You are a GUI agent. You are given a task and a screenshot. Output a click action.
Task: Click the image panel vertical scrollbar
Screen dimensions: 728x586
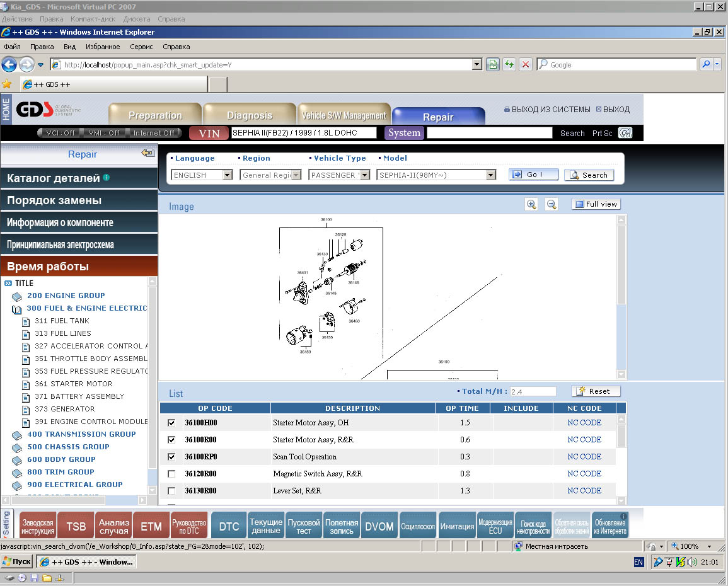click(621, 265)
